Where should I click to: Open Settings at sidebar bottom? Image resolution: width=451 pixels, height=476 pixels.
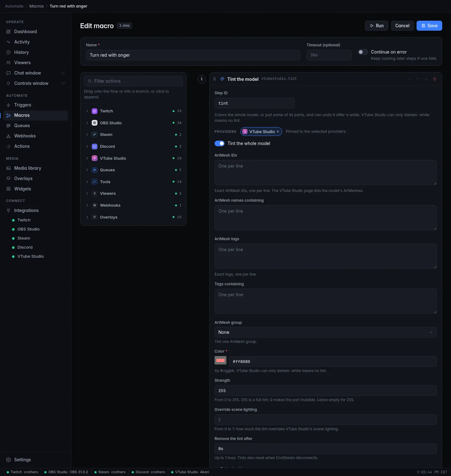click(x=35, y=460)
